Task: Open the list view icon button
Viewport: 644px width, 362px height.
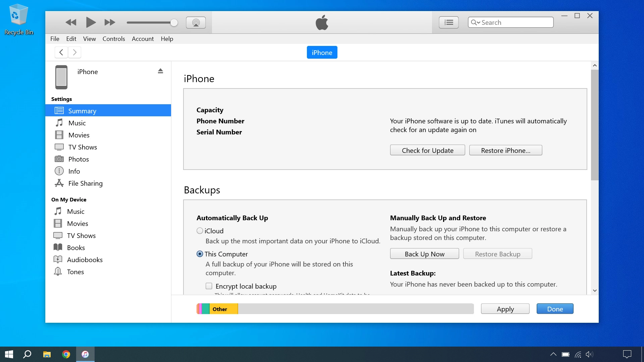Action: (x=448, y=22)
